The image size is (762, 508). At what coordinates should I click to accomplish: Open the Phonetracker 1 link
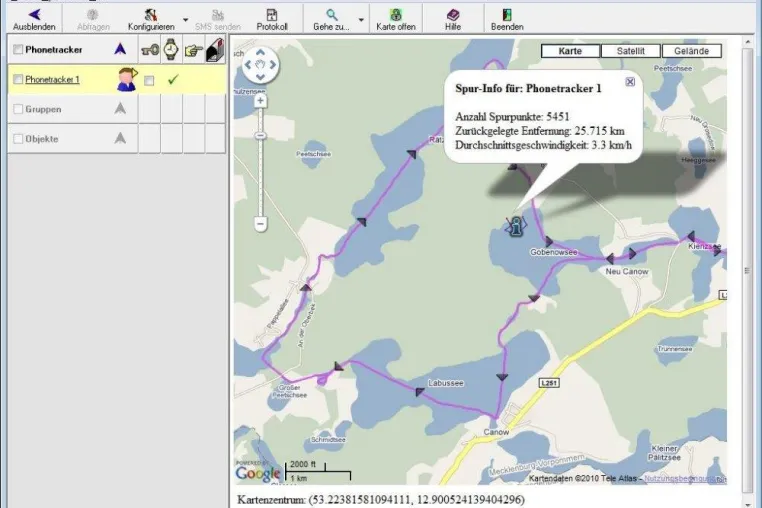[x=52, y=79]
